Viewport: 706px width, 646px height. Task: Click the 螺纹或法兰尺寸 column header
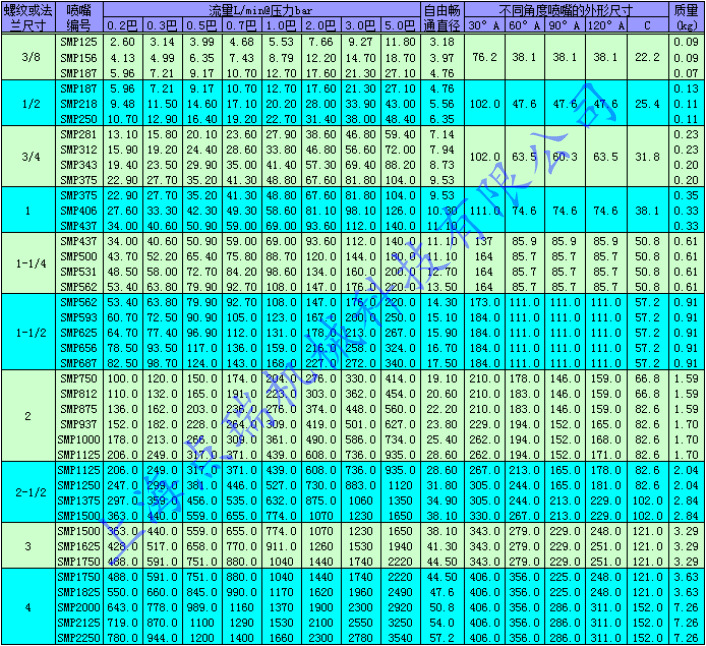pyautogui.click(x=28, y=18)
